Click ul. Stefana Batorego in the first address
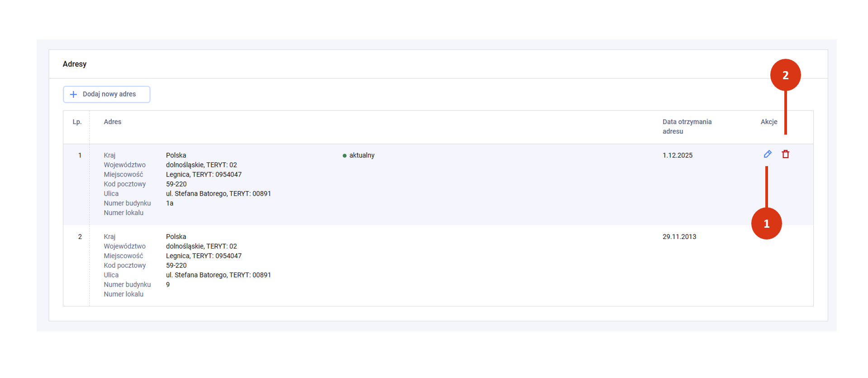Image resolution: width=868 pixels, height=378 pixels. (x=218, y=194)
